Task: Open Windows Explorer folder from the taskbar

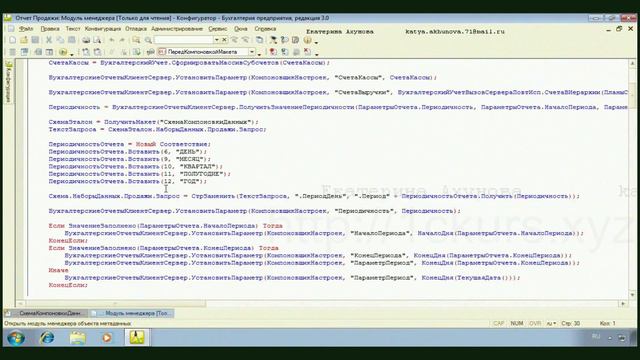Action: [77, 338]
